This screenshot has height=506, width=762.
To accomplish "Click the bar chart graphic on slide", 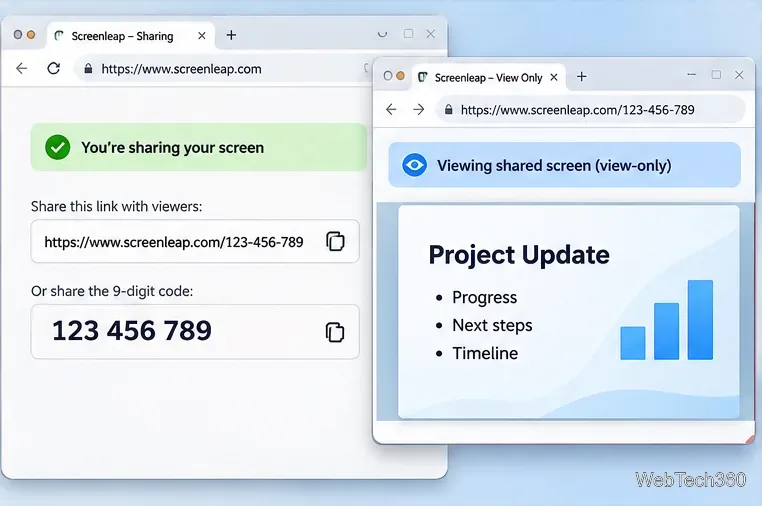I will pos(667,320).
